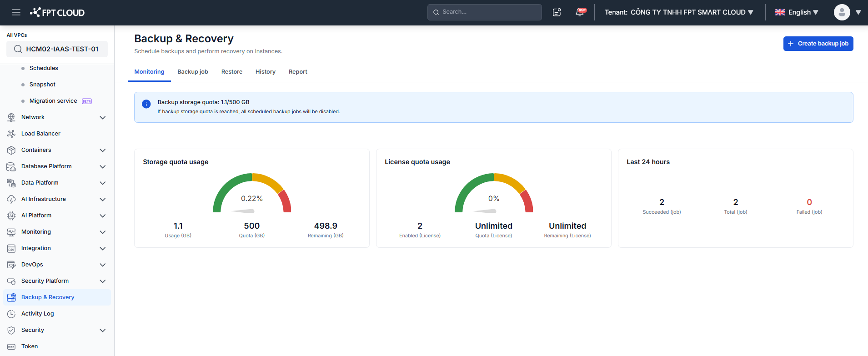Viewport: 868px width, 356px height.
Task: Click the Security shield icon
Action: click(11, 330)
